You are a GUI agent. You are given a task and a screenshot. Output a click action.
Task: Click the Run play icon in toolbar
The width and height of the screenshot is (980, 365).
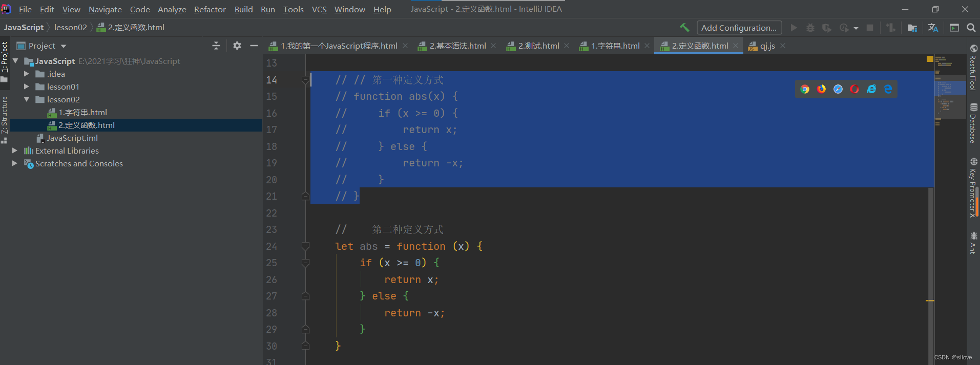[794, 28]
